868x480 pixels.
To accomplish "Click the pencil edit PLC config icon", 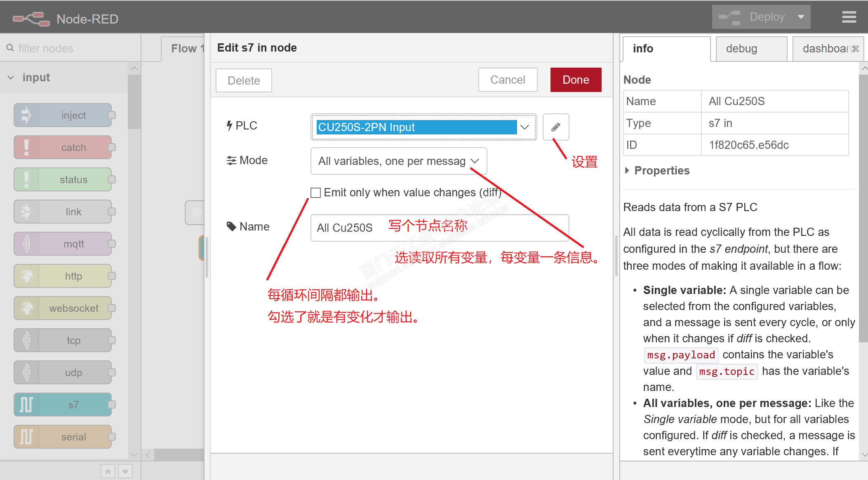I will [x=555, y=127].
